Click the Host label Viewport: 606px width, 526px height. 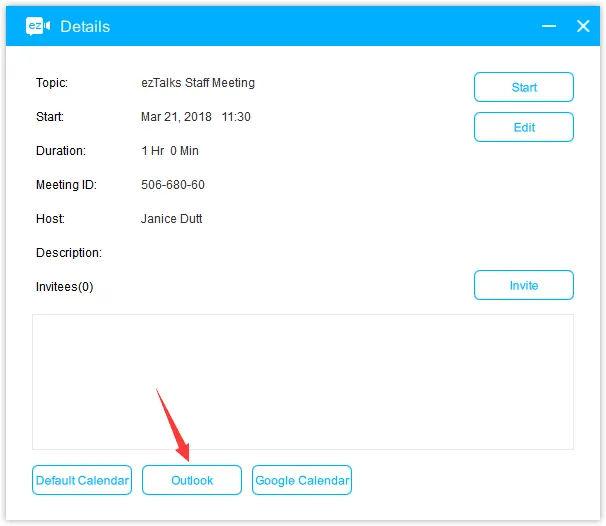coord(50,219)
